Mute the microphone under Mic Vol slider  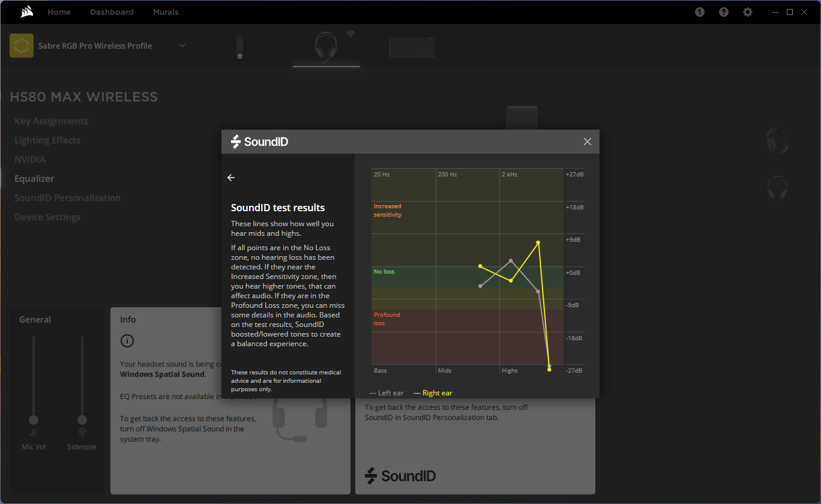click(x=34, y=433)
